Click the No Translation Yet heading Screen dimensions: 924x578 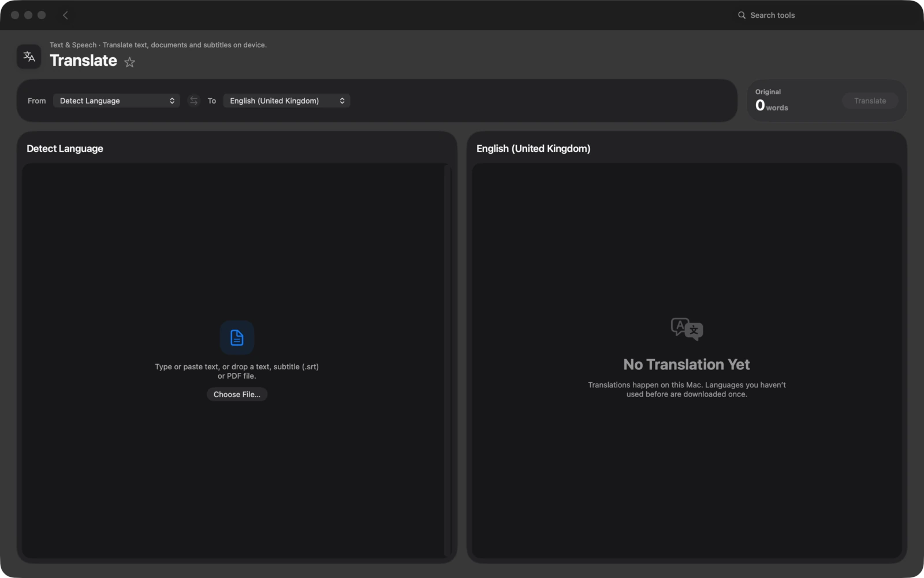coord(687,365)
